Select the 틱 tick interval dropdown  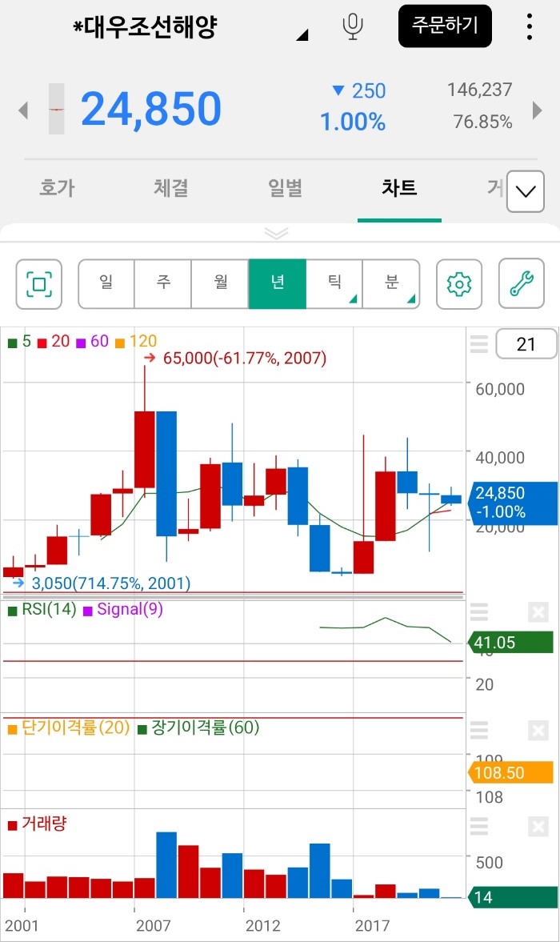point(334,284)
